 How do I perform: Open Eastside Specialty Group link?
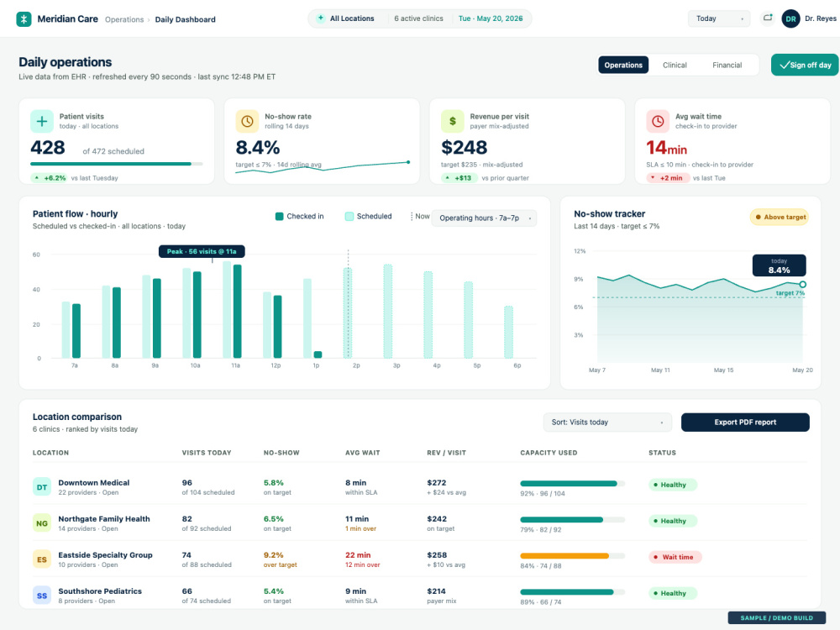106,555
